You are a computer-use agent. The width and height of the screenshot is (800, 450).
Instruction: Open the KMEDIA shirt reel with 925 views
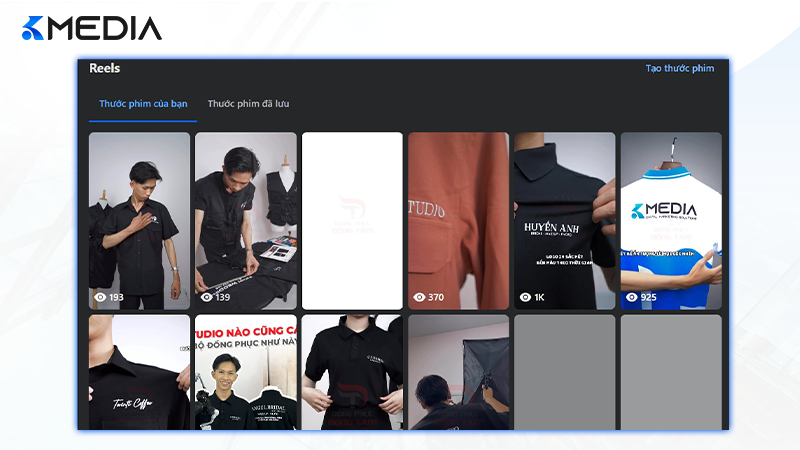671,221
